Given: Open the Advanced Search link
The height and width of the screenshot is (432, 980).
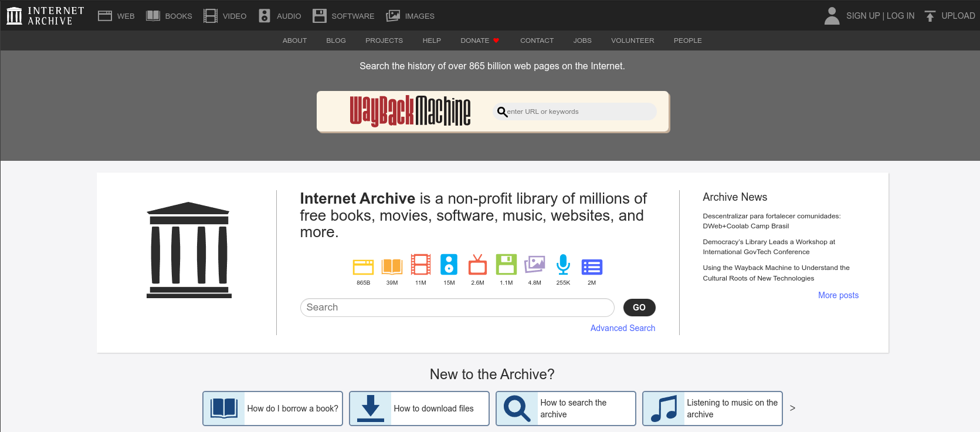Looking at the screenshot, I should pos(623,328).
